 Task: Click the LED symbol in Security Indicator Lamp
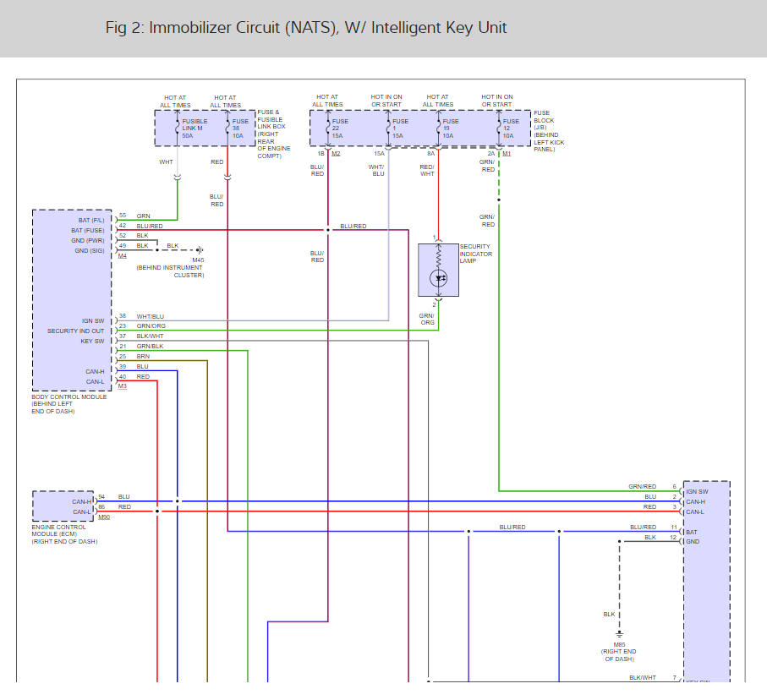pos(438,278)
